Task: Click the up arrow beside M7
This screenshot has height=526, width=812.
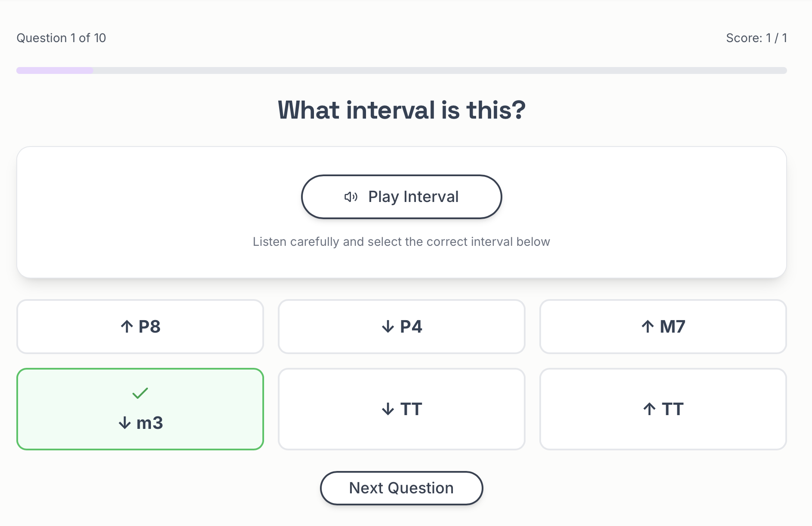Action: pyautogui.click(x=648, y=327)
